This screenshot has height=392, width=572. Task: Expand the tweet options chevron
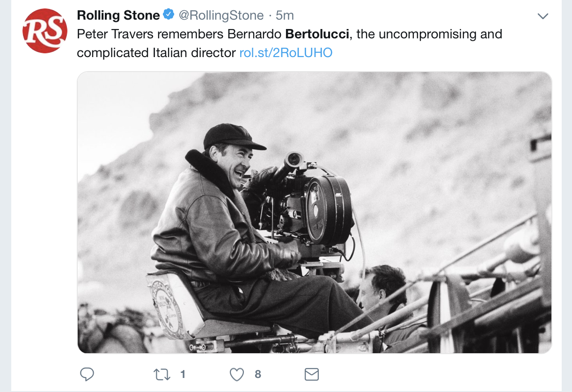(543, 16)
